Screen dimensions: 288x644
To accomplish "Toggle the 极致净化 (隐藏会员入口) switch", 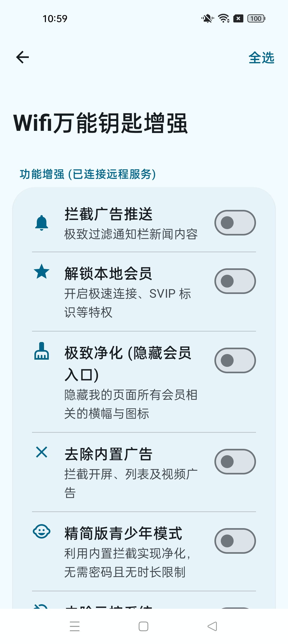I will (235, 360).
